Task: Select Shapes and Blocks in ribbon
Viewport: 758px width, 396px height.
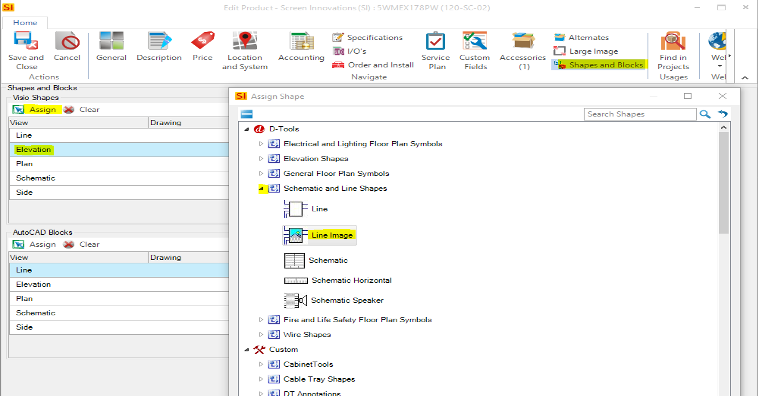Action: tap(598, 64)
